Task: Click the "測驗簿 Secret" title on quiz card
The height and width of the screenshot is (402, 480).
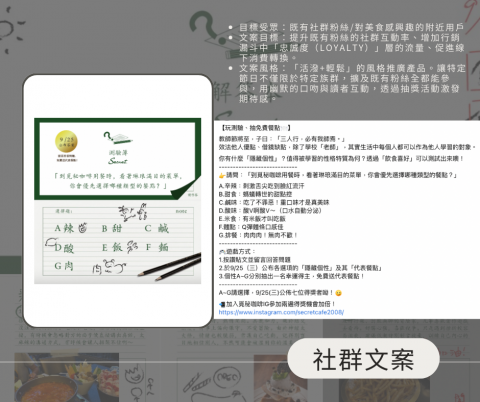Action: 118,157
